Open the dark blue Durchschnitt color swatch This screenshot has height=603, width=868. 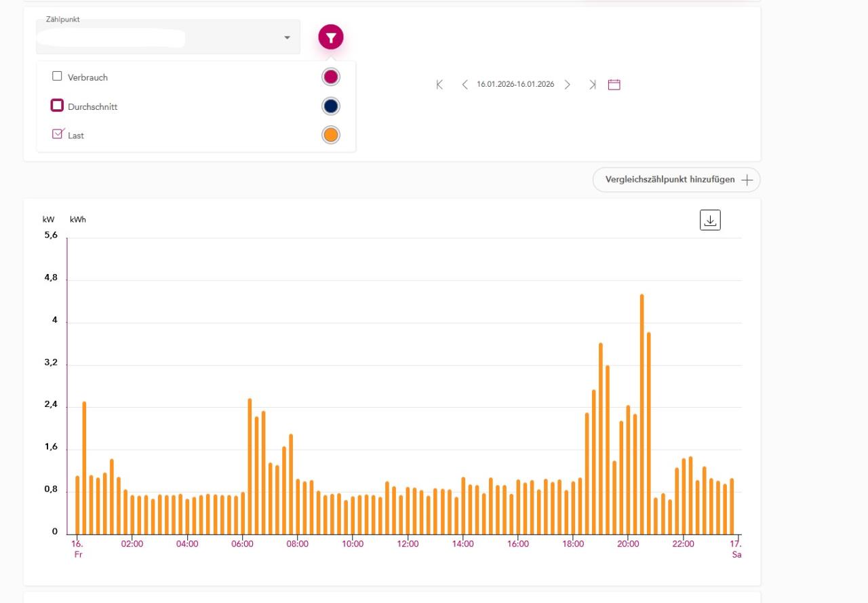click(x=331, y=106)
